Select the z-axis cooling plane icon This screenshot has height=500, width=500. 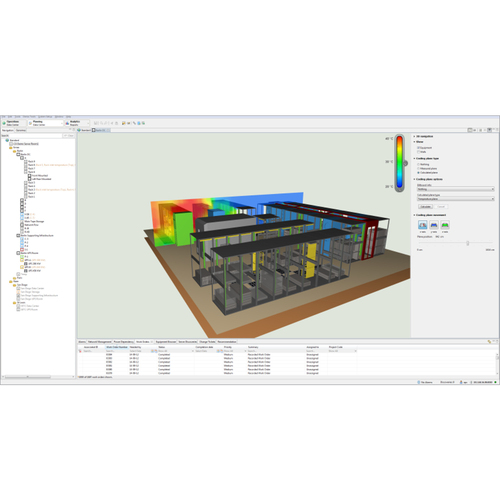pyautogui.click(x=445, y=225)
